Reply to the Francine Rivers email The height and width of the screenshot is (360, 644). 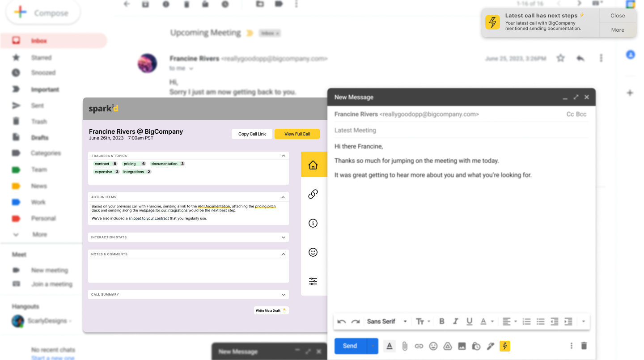(580, 58)
